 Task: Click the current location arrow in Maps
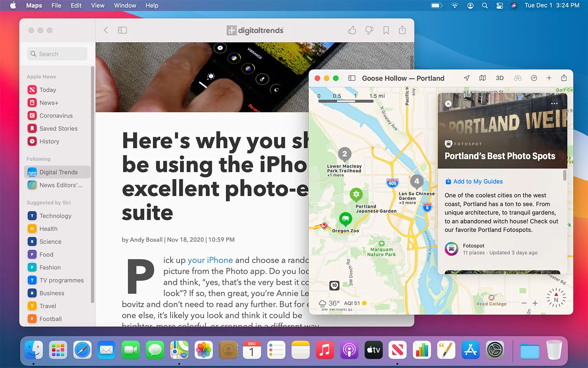(466, 78)
